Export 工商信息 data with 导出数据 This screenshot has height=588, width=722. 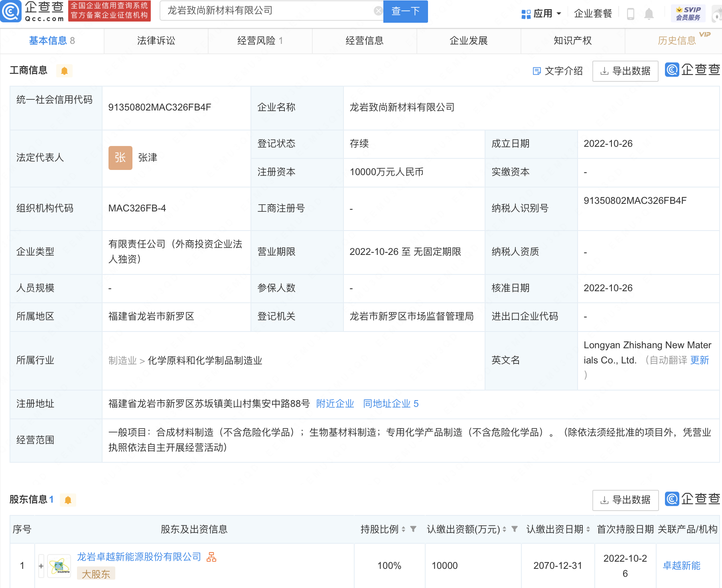point(625,71)
